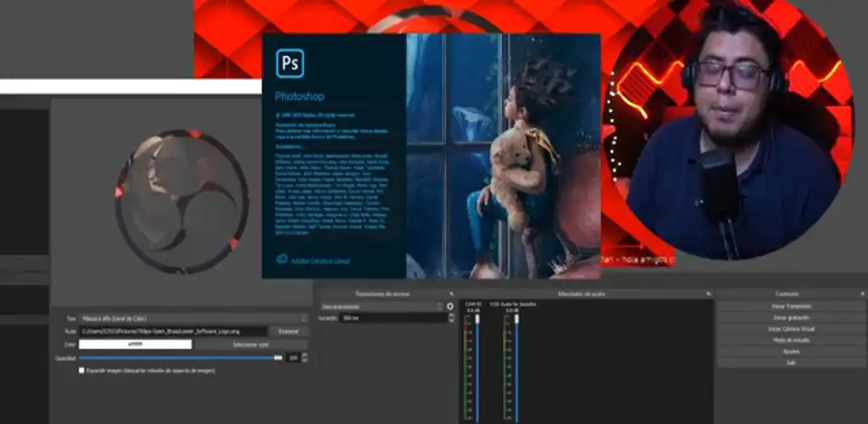Click the Adobe Creative Cloud logo on splash

point(281,259)
